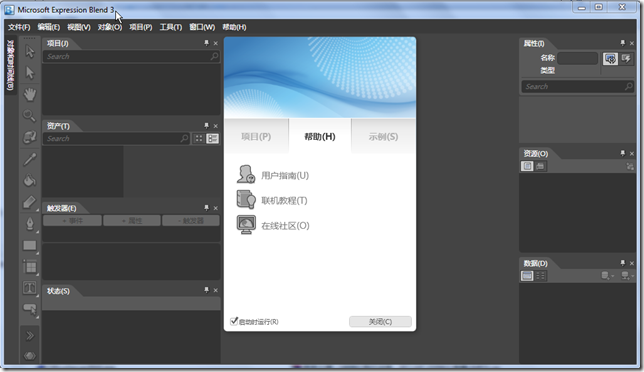Select the Gradient tool

30,202
